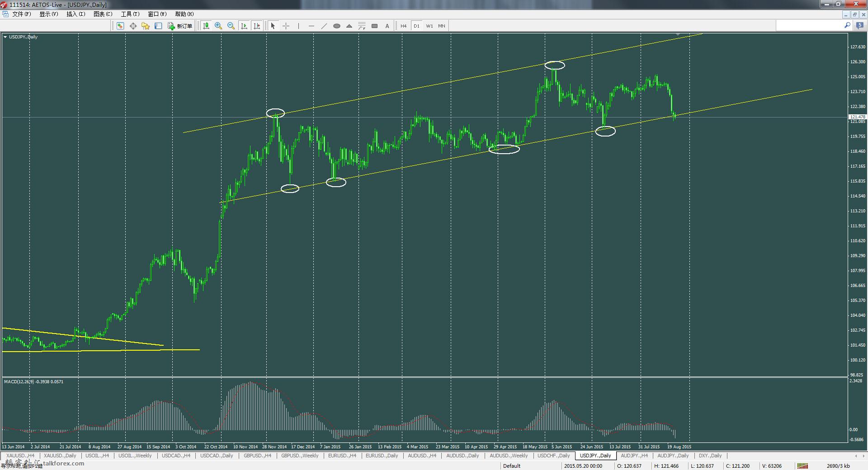Switch timeframe to MN

(x=442, y=26)
